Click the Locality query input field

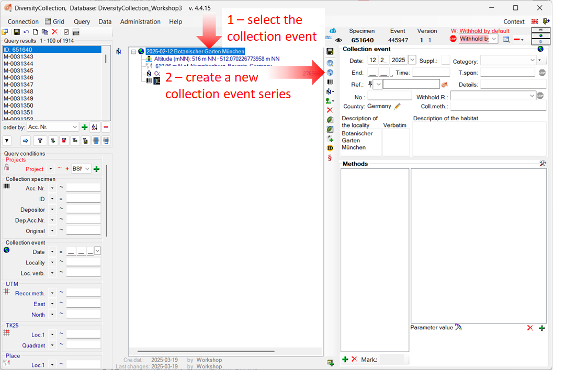83,262
